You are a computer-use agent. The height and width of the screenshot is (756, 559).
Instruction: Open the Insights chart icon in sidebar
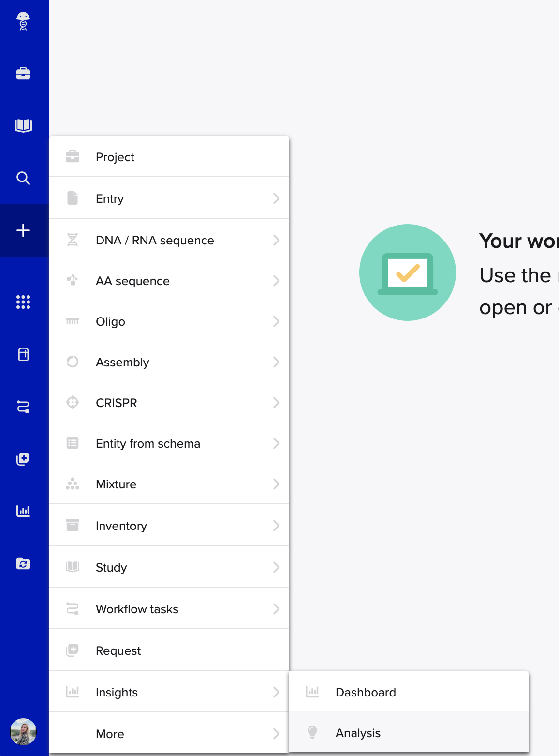pyautogui.click(x=23, y=511)
